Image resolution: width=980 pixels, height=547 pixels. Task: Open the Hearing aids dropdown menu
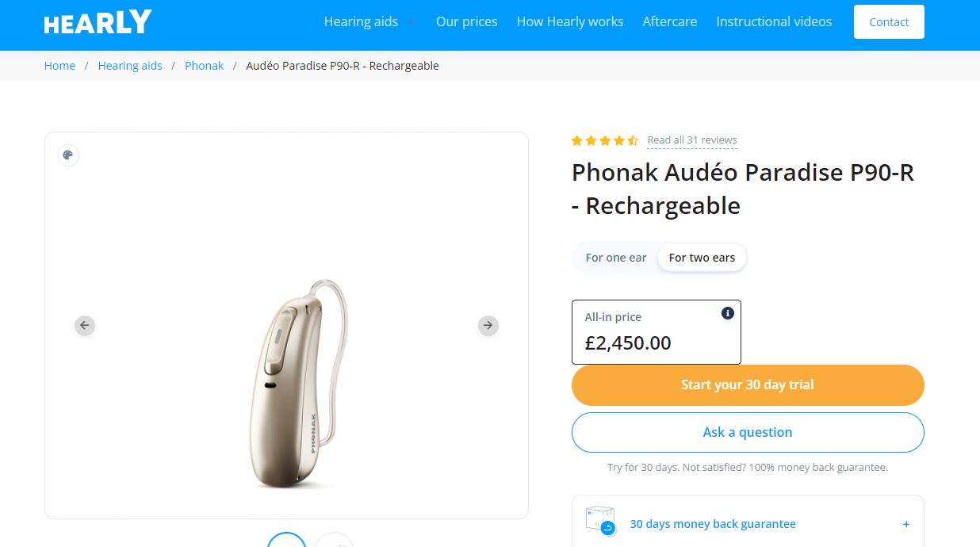pos(369,22)
